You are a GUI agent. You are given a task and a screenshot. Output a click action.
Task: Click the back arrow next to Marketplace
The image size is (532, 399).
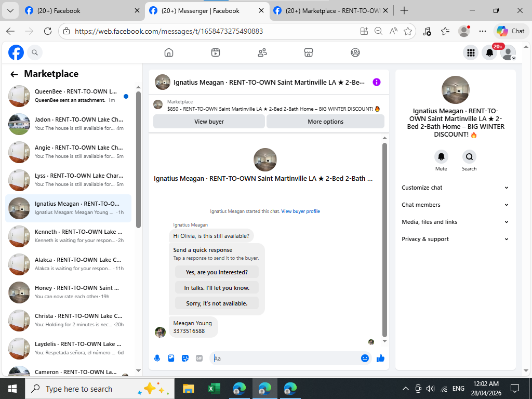point(14,74)
